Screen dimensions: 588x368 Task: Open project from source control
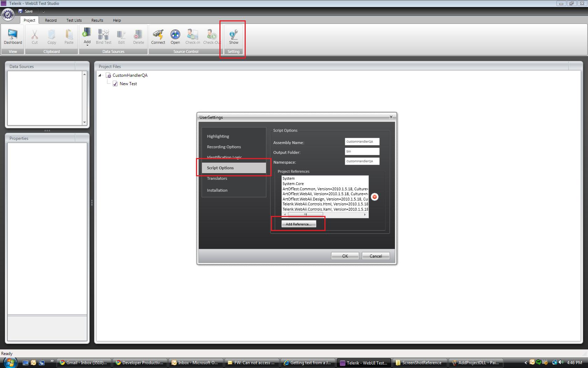[x=175, y=36]
